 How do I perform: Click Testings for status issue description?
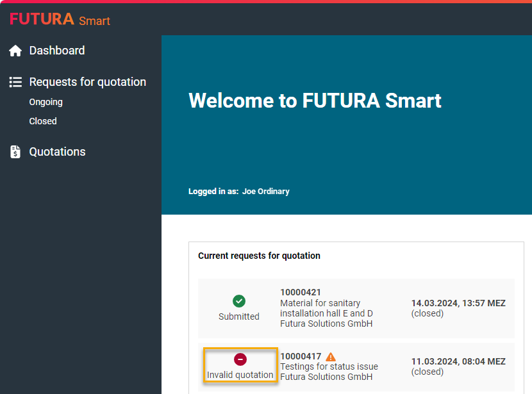329,366
